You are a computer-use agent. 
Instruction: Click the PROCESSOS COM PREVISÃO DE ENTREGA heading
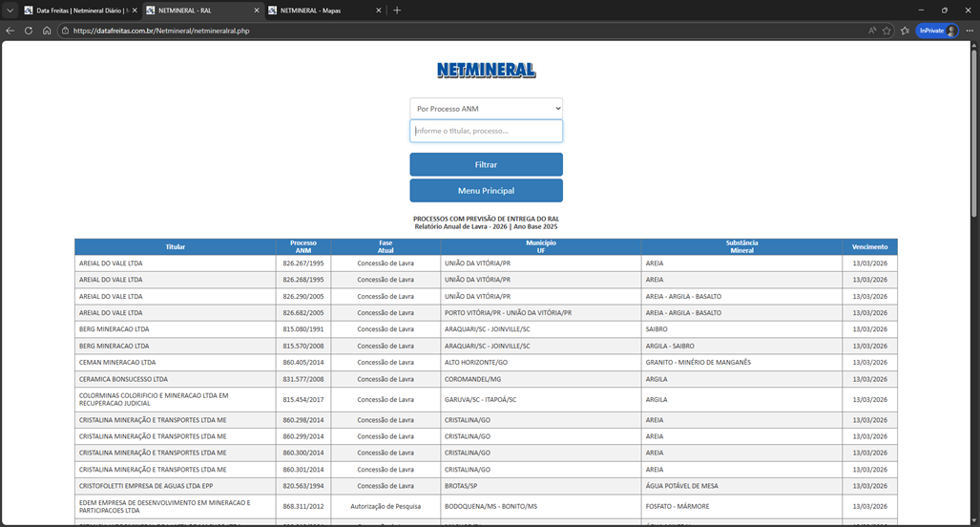[487, 219]
